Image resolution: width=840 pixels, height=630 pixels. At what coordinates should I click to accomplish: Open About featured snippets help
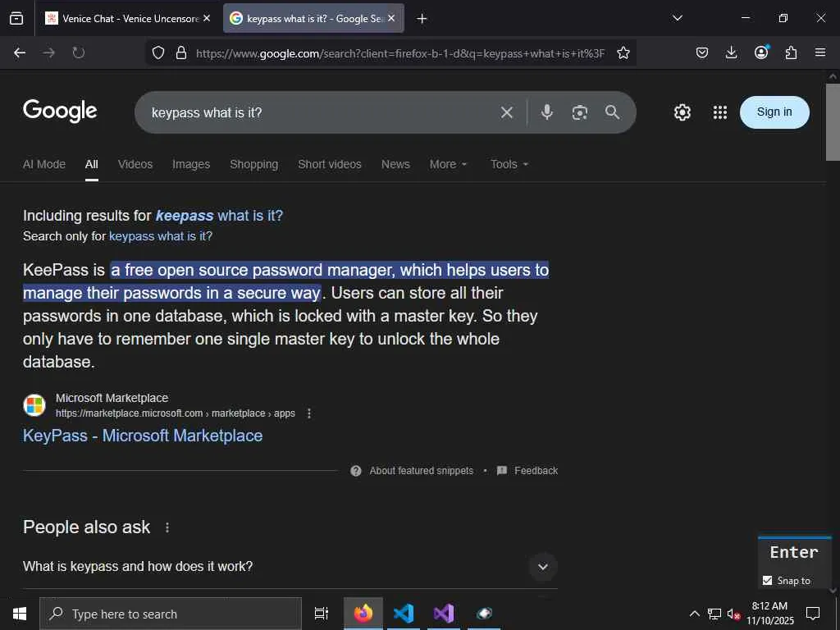pyautogui.click(x=412, y=471)
